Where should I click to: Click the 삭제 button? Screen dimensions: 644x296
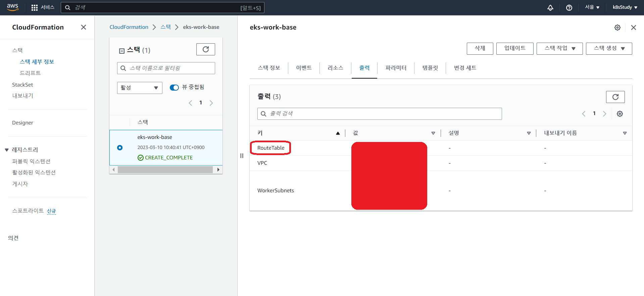(480, 48)
